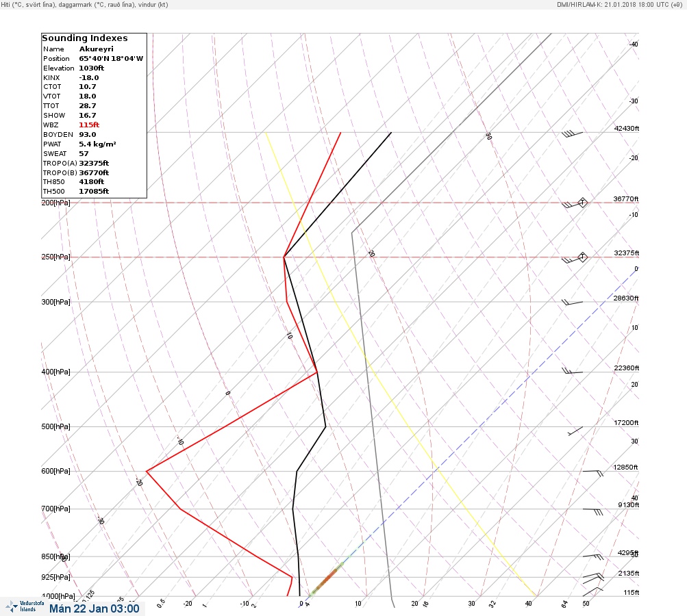Click the 200[hPa] pressure label

click(55, 203)
